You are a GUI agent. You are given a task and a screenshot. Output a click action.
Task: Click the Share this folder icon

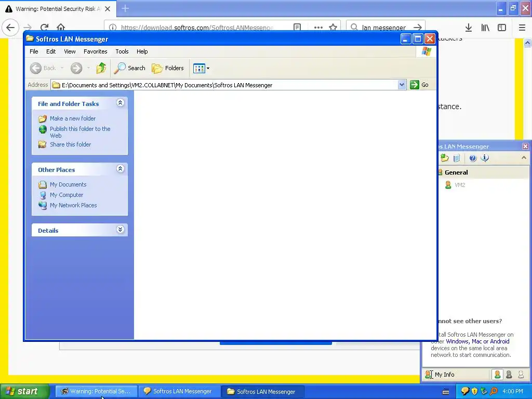point(43,144)
